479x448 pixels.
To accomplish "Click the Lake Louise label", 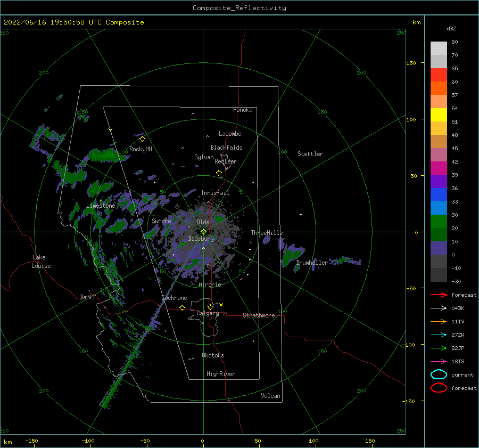I will (41, 262).
